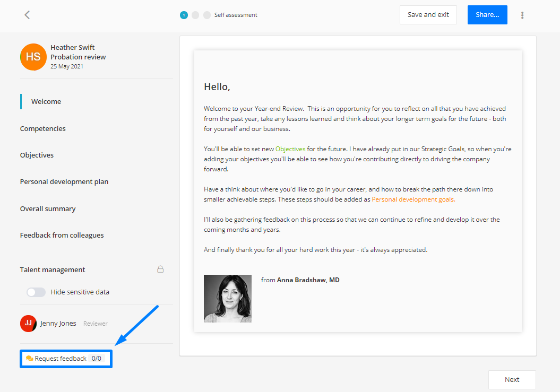The height and width of the screenshot is (392, 560).
Task: Open Feedback from colleagues section
Action: click(x=62, y=236)
